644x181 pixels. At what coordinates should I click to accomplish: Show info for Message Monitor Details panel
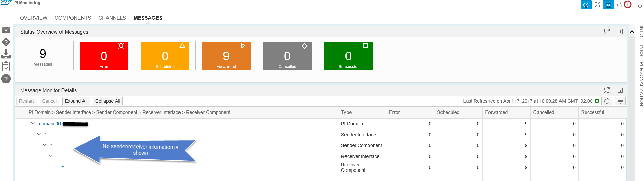tap(620, 90)
